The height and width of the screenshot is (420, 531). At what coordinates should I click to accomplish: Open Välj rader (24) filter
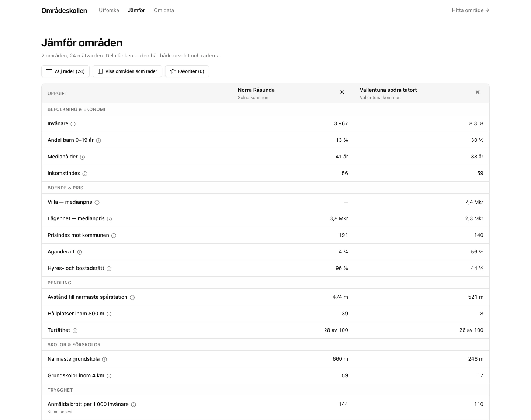click(65, 71)
